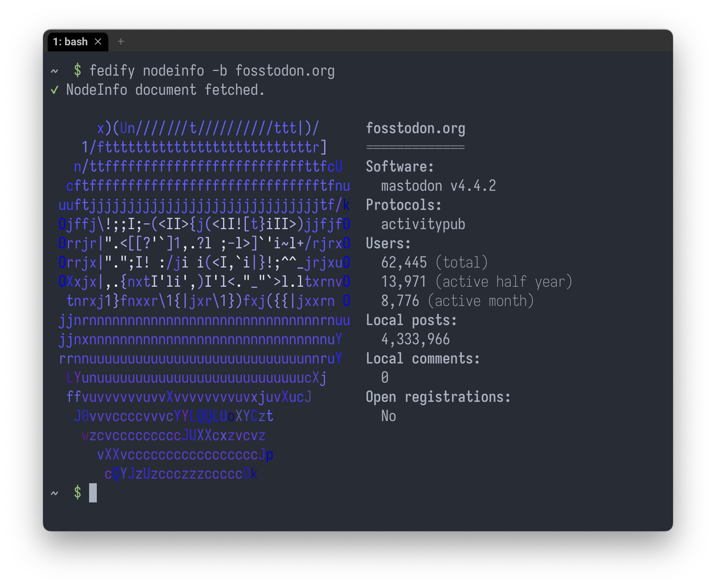Click the tilde home directory indicator

[x=54, y=71]
